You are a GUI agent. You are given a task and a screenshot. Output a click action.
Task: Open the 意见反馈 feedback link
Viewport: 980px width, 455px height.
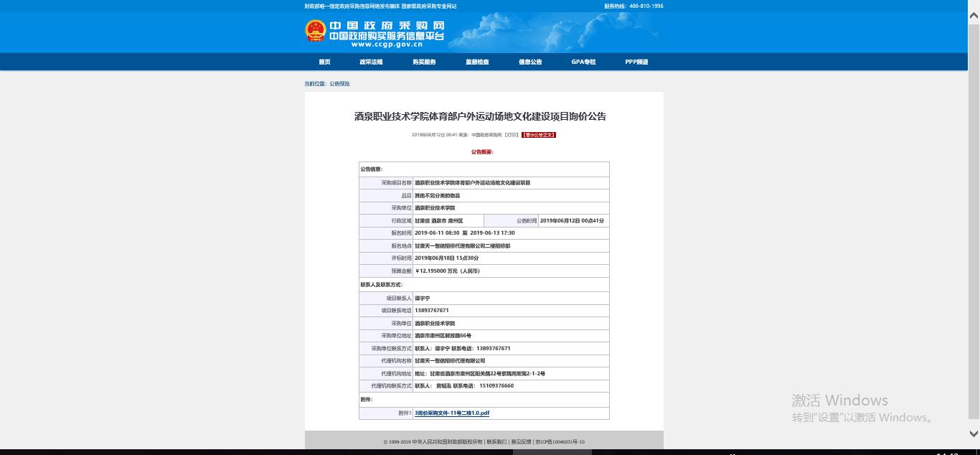tap(521, 442)
